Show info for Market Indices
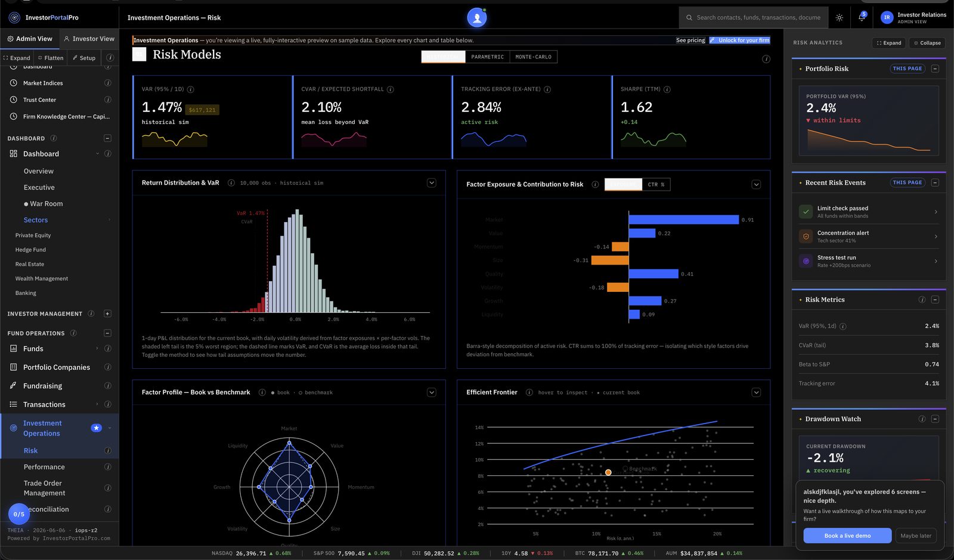The image size is (954, 560). (x=108, y=83)
